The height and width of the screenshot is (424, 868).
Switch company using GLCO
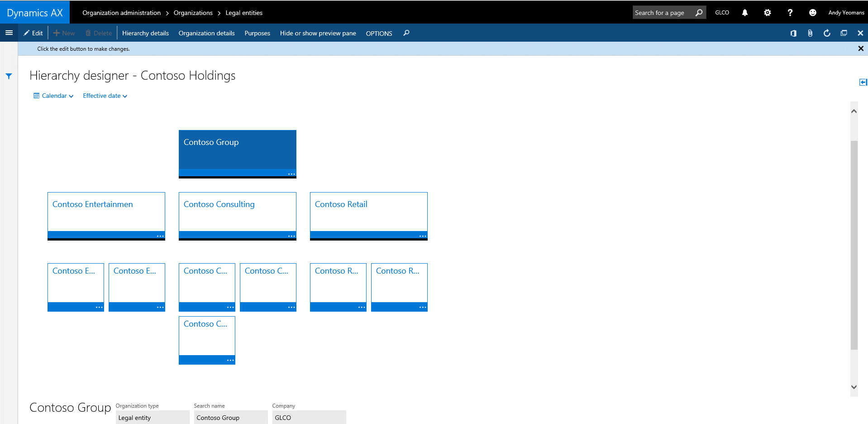[722, 13]
